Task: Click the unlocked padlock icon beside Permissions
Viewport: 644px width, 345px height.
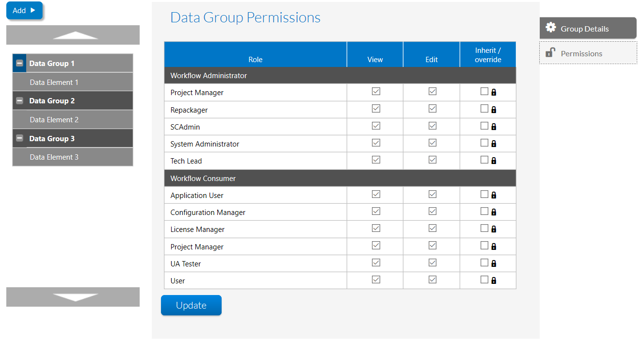Action: click(x=550, y=53)
